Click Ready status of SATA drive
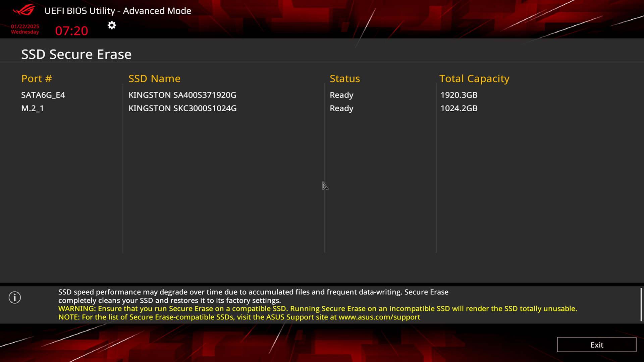The height and width of the screenshot is (362, 644). 341,95
